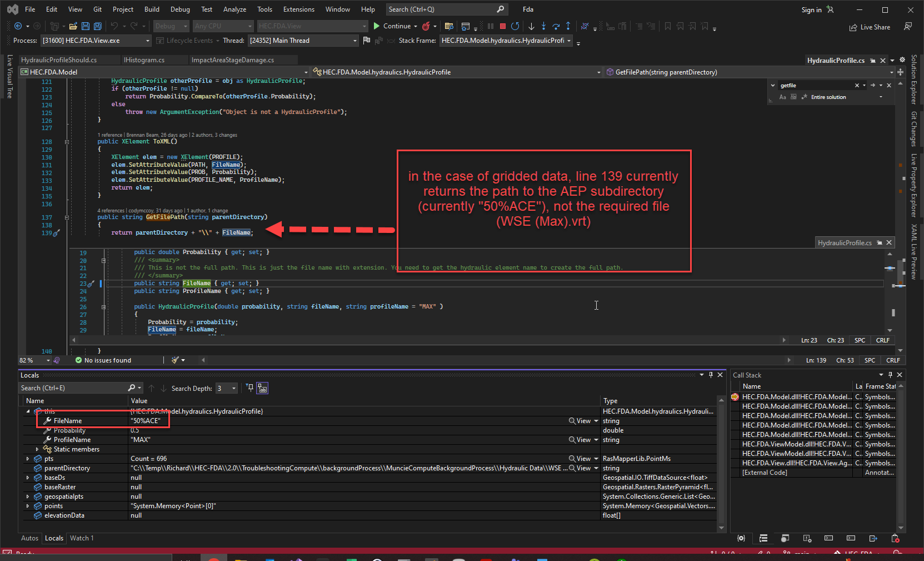This screenshot has width=924, height=561.
Task: Restart the debug session icon
Action: pos(515,26)
